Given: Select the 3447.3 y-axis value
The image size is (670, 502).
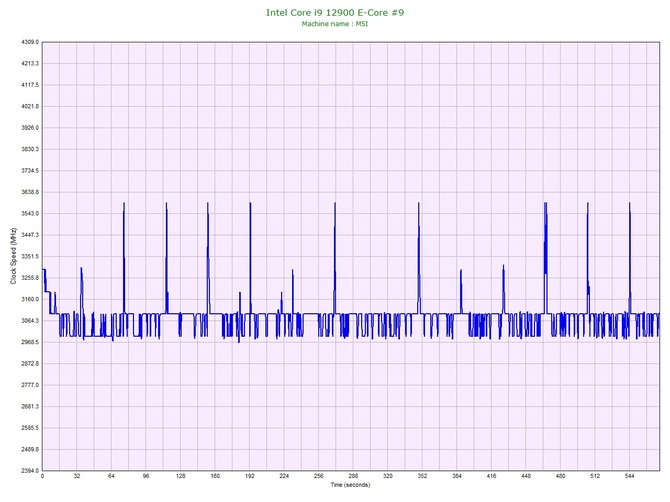Looking at the screenshot, I should pyautogui.click(x=30, y=235).
